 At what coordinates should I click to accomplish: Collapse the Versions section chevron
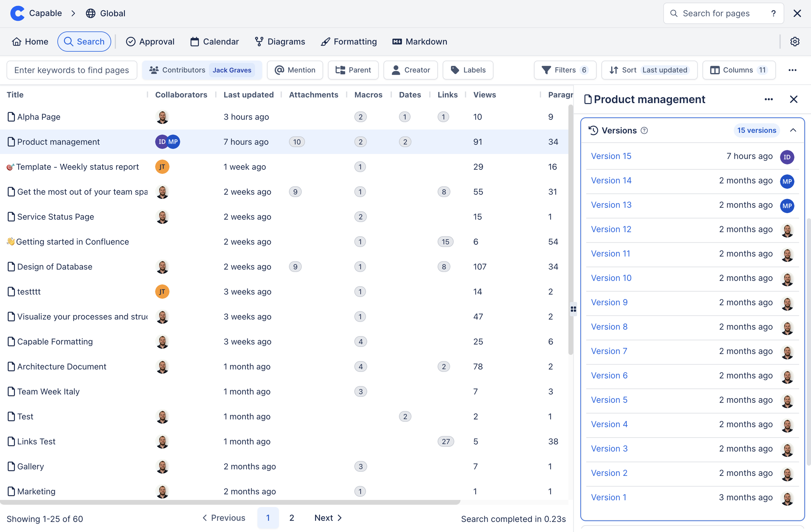tap(793, 130)
